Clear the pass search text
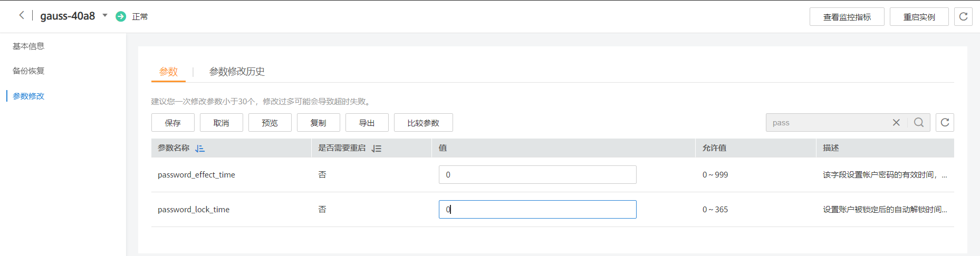The image size is (980, 256). coord(896,123)
